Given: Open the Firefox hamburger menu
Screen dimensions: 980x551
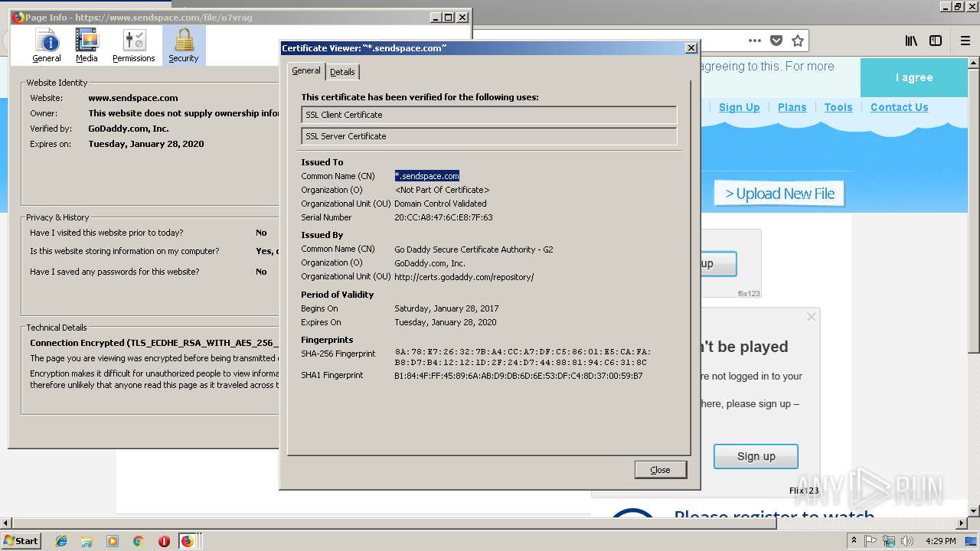Looking at the screenshot, I should [965, 41].
